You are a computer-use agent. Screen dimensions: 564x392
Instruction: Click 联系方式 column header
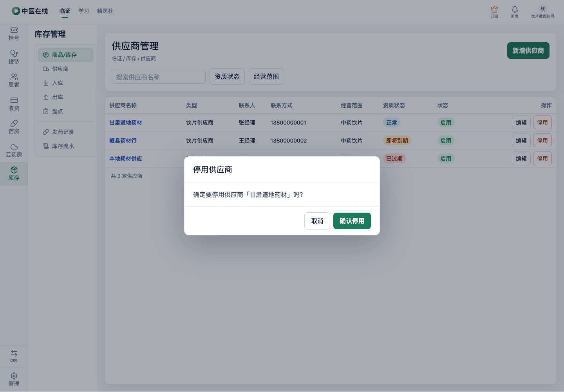click(282, 105)
